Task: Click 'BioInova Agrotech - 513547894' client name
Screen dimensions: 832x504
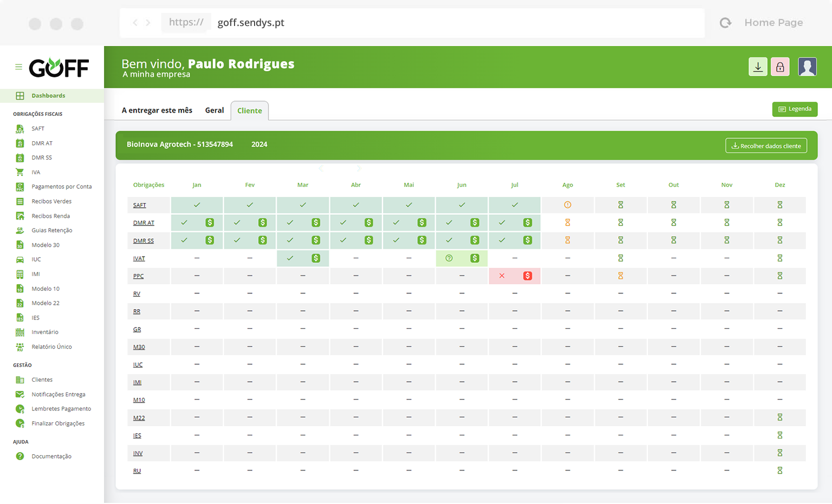Action: (180, 145)
